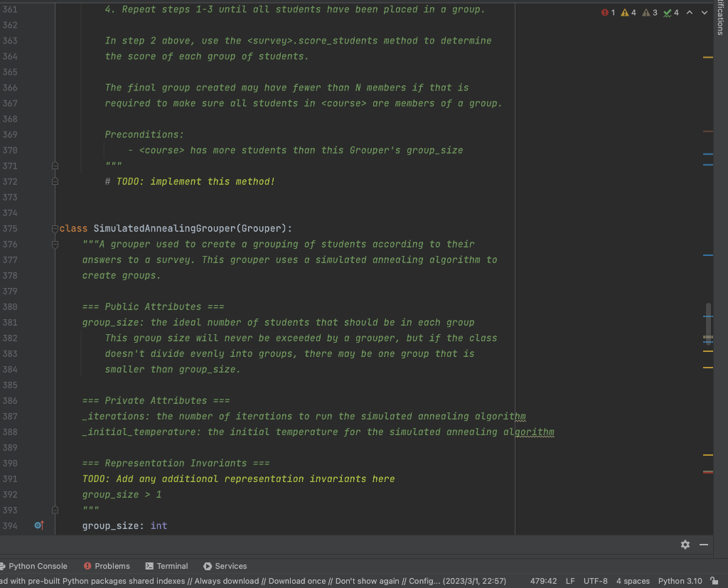This screenshot has height=588, width=728.
Task: Collapse the docstring fold arrow at line 371
Action: pyautogui.click(x=55, y=166)
